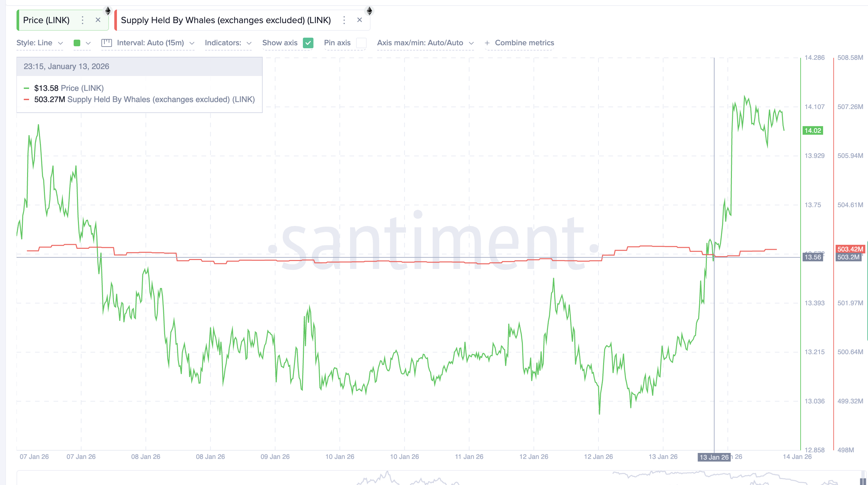This screenshot has width=868, height=485.
Task: Click plus icon beside Combine metrics
Action: [x=487, y=43]
